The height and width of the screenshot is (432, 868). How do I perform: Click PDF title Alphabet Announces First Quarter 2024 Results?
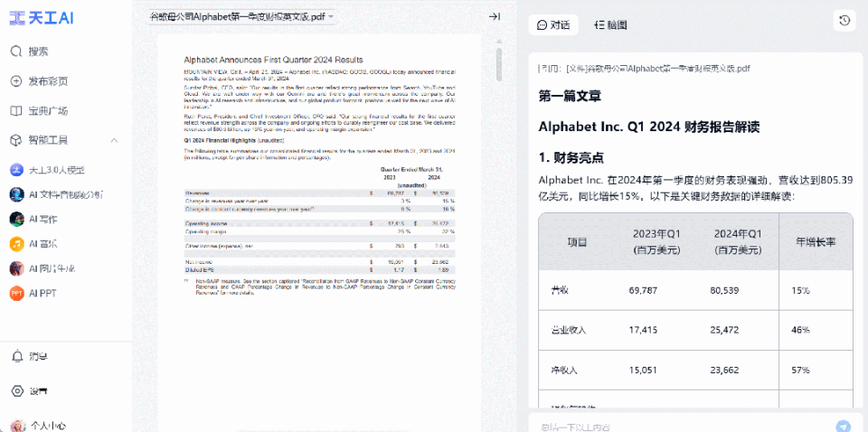(x=273, y=60)
